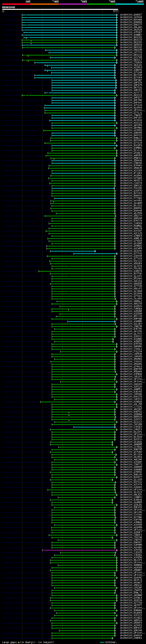This screenshot has width=146, height=644.
Task: Click the cyan ~100% identity legend segment
Action: click(x=130, y=4)
